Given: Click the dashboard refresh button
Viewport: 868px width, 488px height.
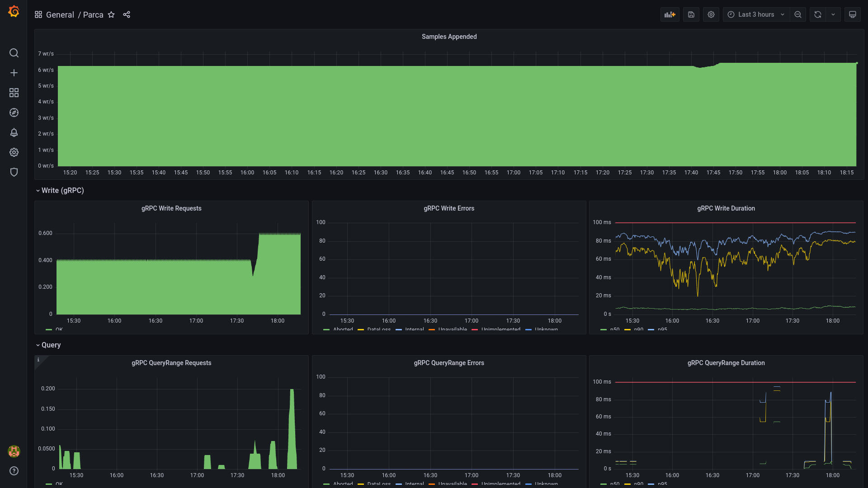Looking at the screenshot, I should point(818,14).
